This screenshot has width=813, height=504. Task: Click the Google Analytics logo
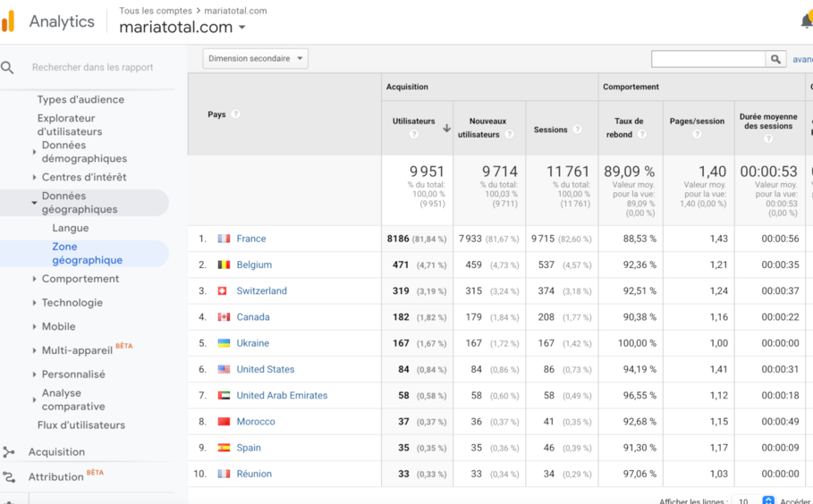[8, 21]
